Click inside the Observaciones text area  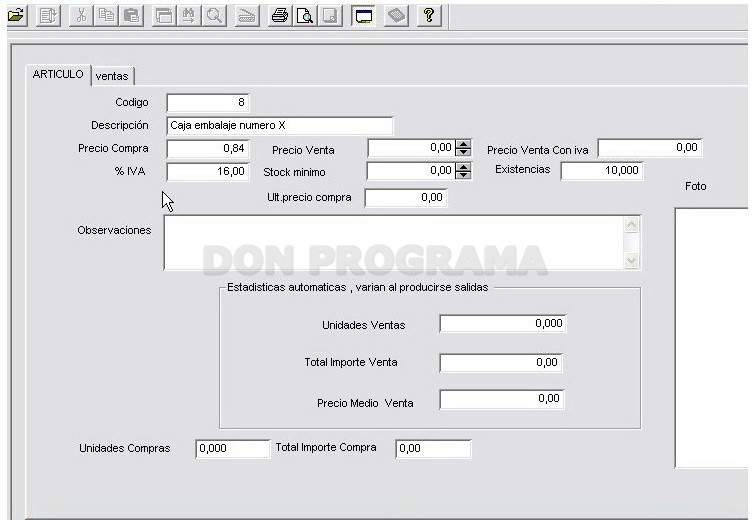(x=393, y=243)
